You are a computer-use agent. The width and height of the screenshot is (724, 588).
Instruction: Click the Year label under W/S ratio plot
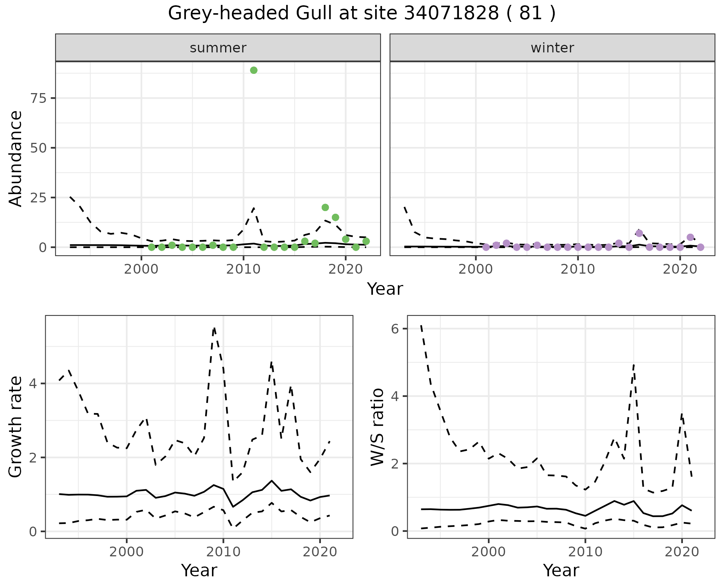[561, 570]
